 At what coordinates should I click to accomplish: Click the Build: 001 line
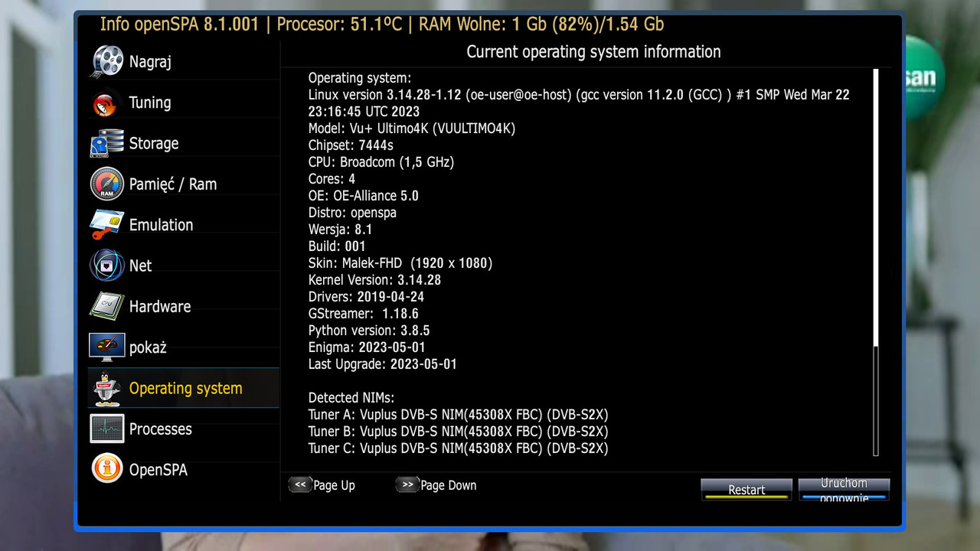point(337,246)
